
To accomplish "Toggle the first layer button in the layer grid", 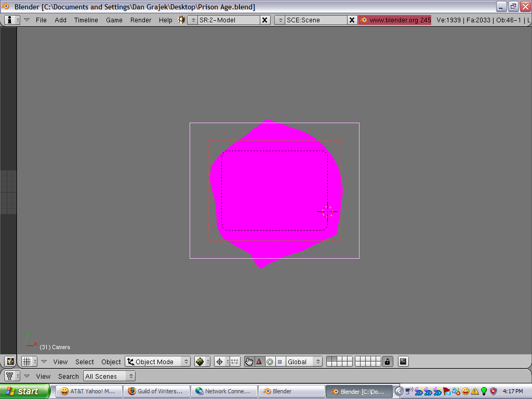I will coord(329,360).
